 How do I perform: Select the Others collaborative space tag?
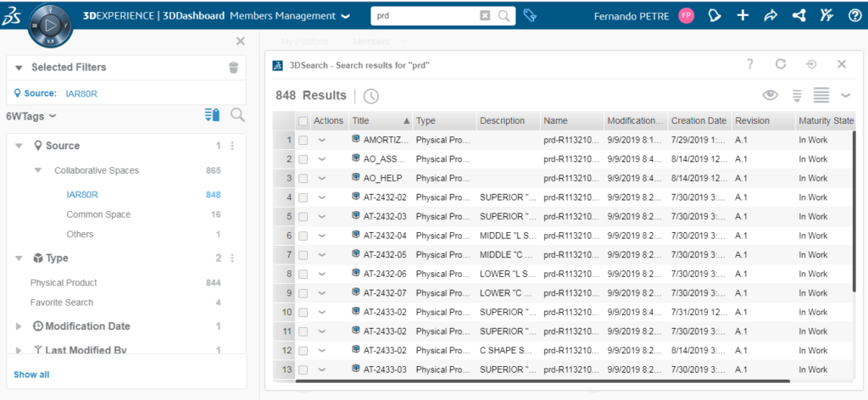click(80, 235)
